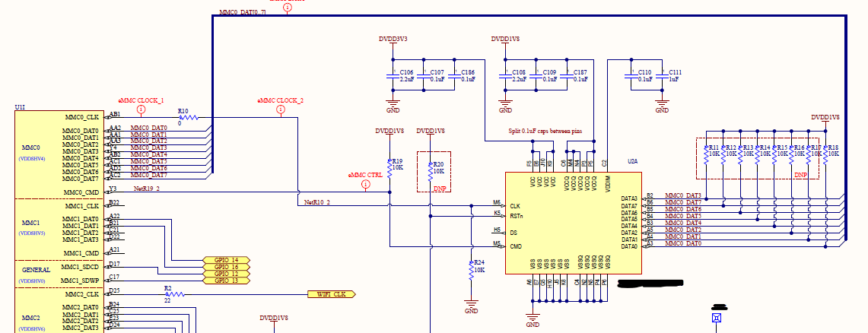Click the blue crossed-box marker
Screen dimensions: 868x333
pos(717,318)
